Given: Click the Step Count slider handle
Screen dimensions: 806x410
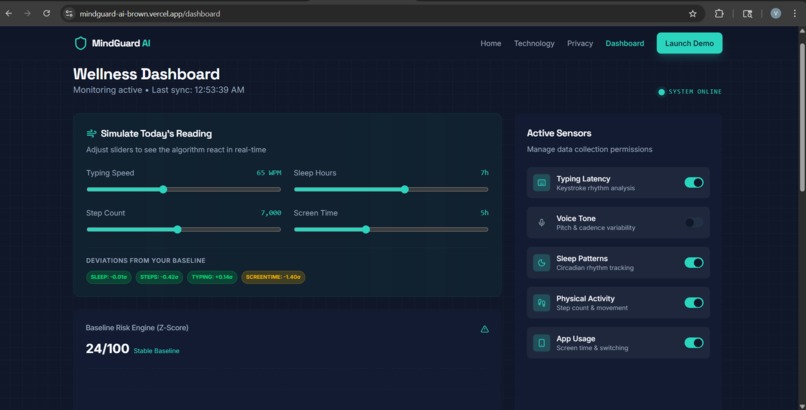Looking at the screenshot, I should [177, 230].
